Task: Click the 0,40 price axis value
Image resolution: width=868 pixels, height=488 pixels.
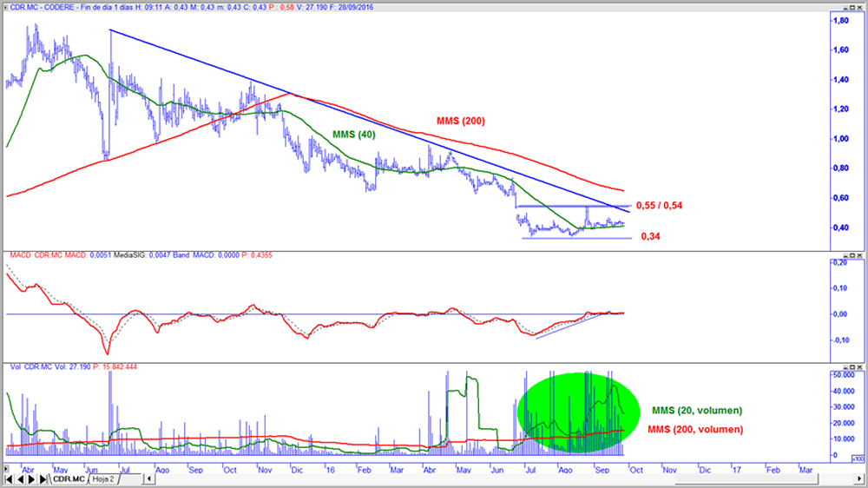Action: 841,228
